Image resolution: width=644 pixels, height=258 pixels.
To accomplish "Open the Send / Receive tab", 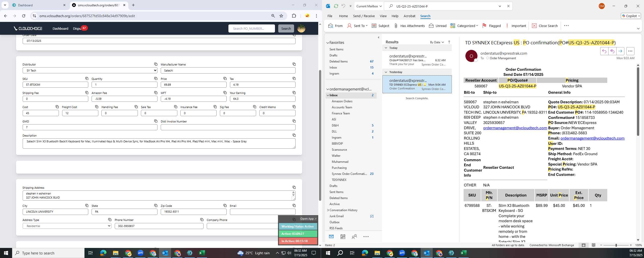I will [364, 16].
